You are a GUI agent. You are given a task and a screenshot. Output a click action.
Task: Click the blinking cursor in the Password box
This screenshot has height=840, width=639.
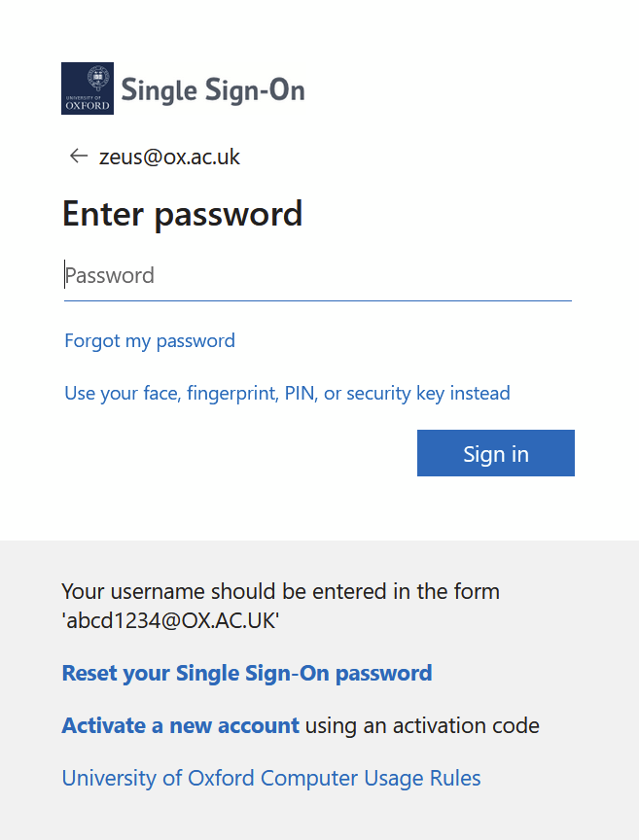coord(65,275)
